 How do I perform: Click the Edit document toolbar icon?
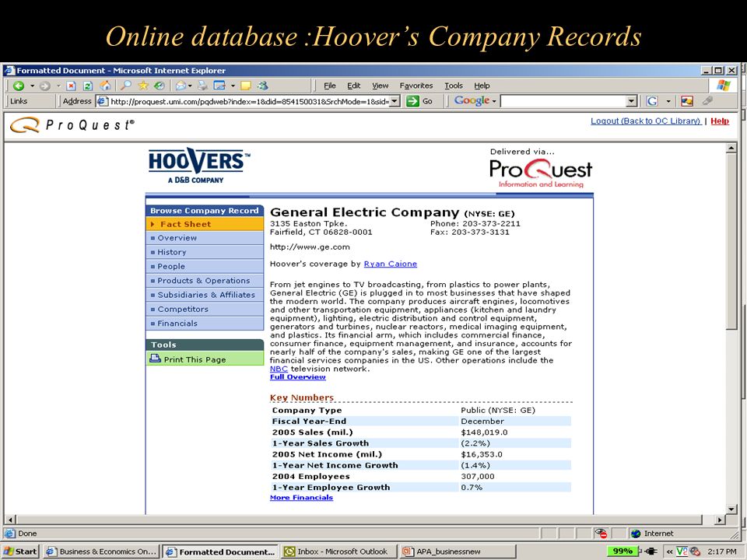[x=219, y=86]
